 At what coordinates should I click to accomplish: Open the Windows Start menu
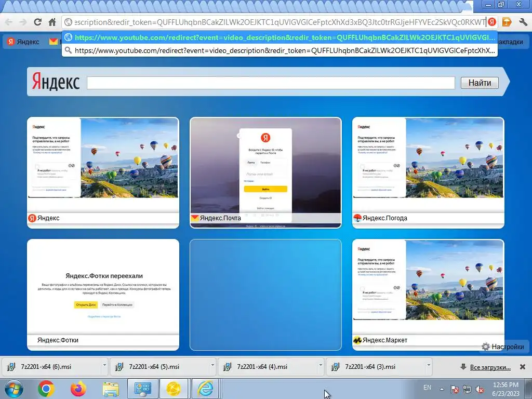(x=14, y=389)
